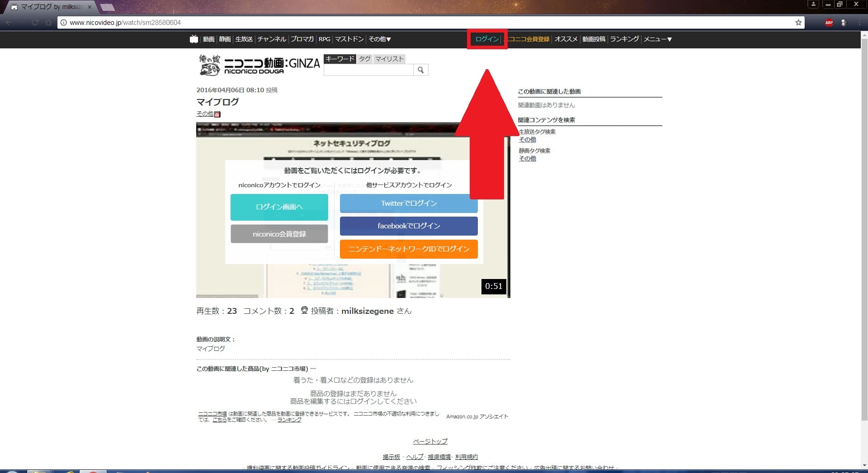Select the タグ search tab
Screen dimensions: 868x473
coord(365,59)
